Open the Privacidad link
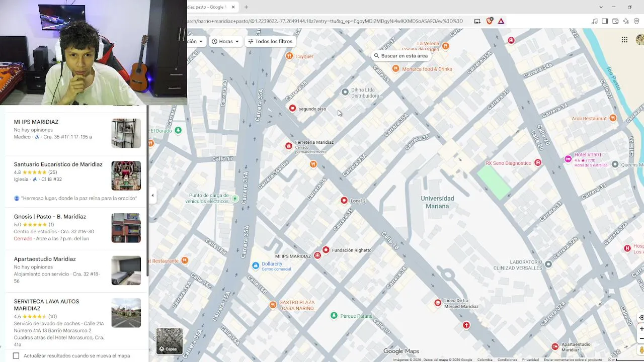This screenshot has width=644, height=362. 530,359
